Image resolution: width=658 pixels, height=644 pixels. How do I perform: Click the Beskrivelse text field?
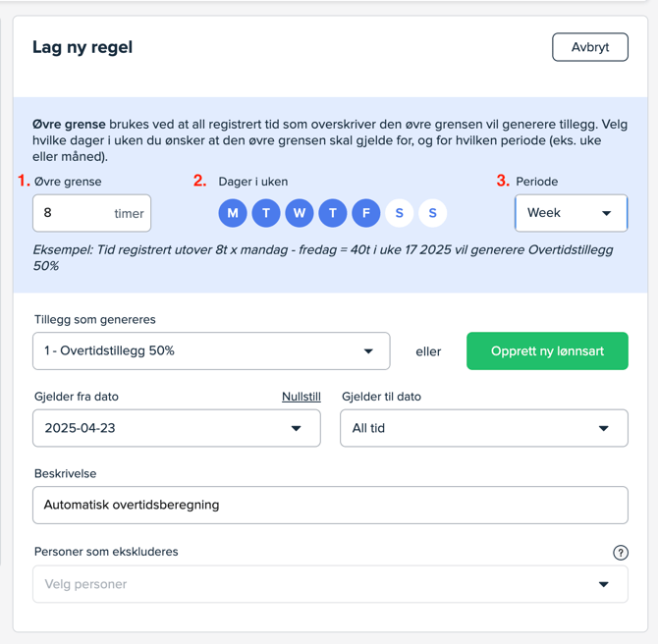pyautogui.click(x=330, y=505)
